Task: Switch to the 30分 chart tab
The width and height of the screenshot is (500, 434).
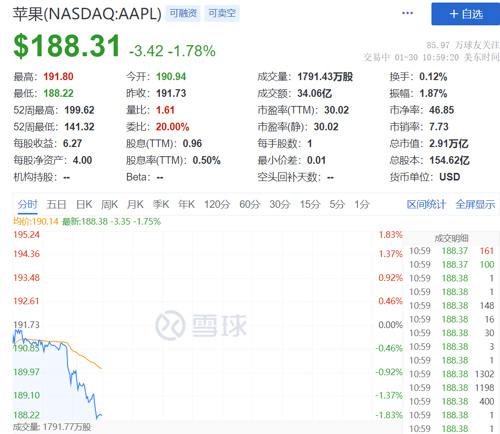Action: point(280,204)
